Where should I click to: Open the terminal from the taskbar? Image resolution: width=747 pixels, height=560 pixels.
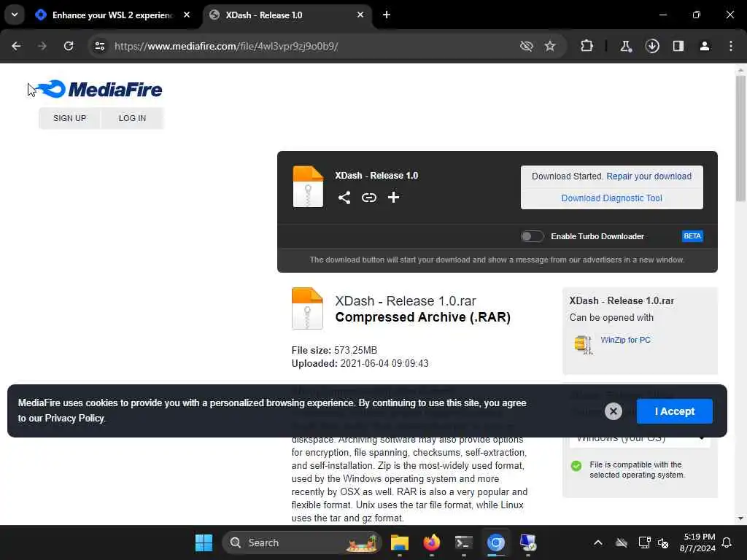click(463, 542)
